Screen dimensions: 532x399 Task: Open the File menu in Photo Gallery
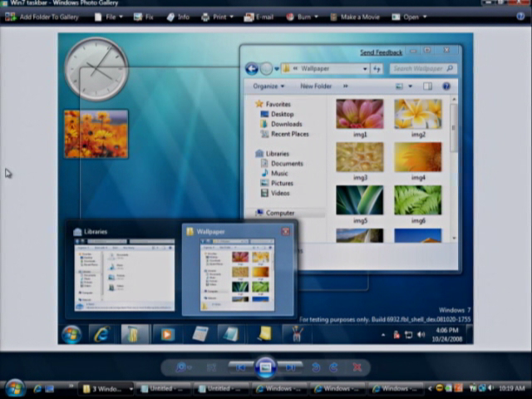point(109,17)
